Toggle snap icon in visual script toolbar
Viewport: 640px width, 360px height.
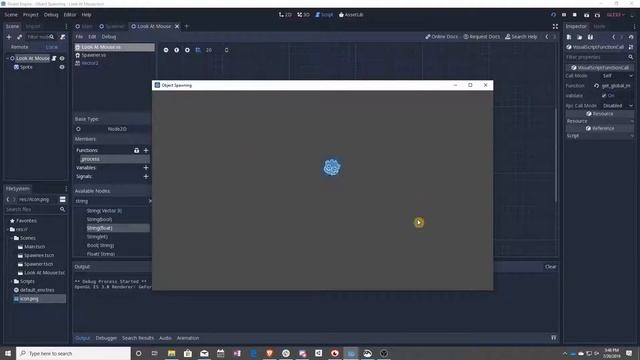coord(198,50)
